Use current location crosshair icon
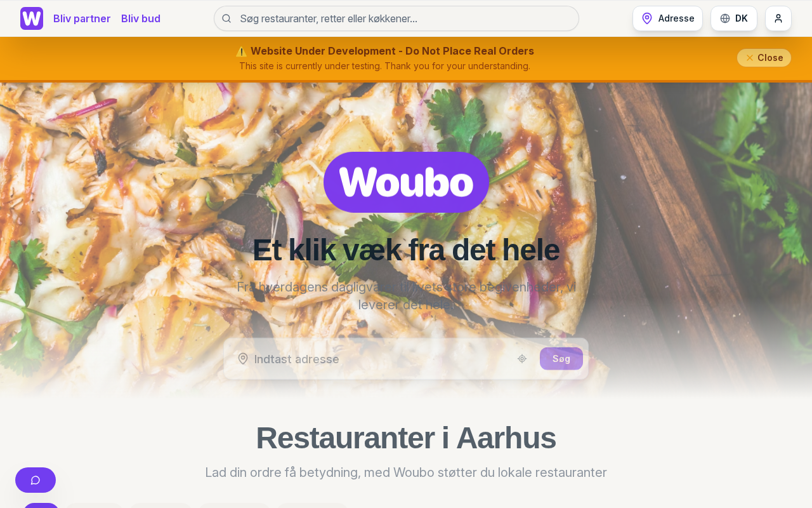The width and height of the screenshot is (812, 508). [x=522, y=359]
